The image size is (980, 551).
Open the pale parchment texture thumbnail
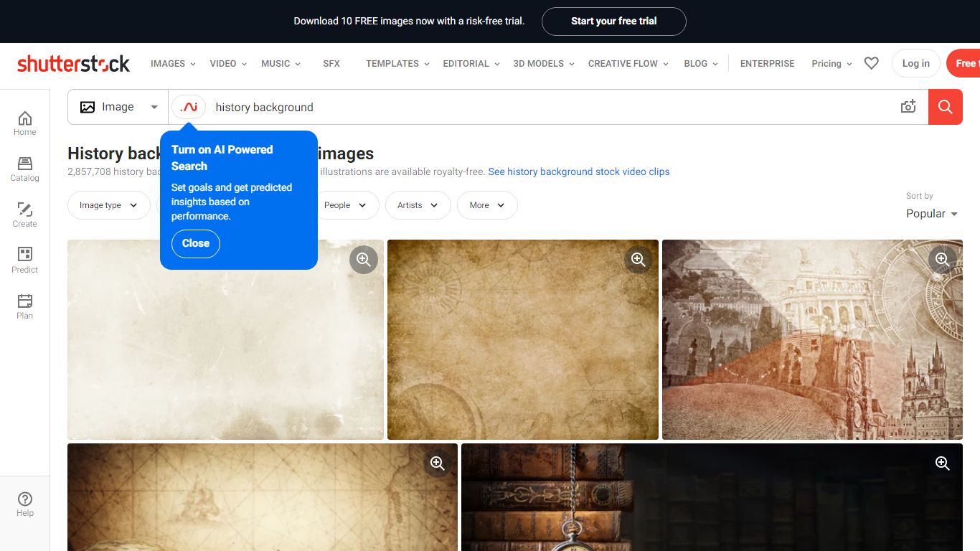(225, 339)
